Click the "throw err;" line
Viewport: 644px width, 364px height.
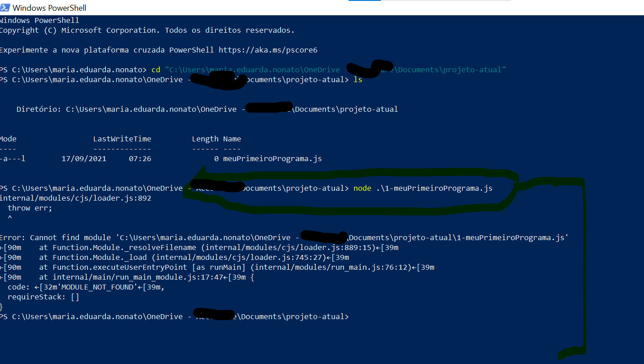click(30, 208)
